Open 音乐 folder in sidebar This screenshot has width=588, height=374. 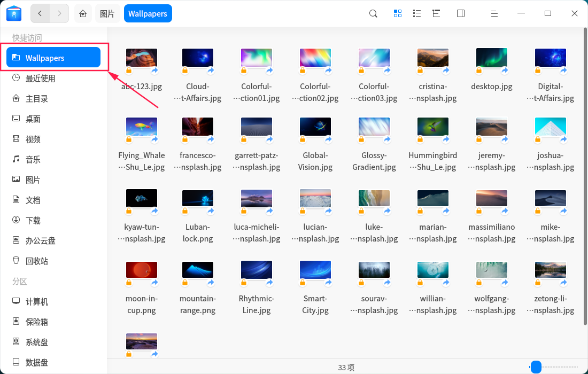[53, 159]
